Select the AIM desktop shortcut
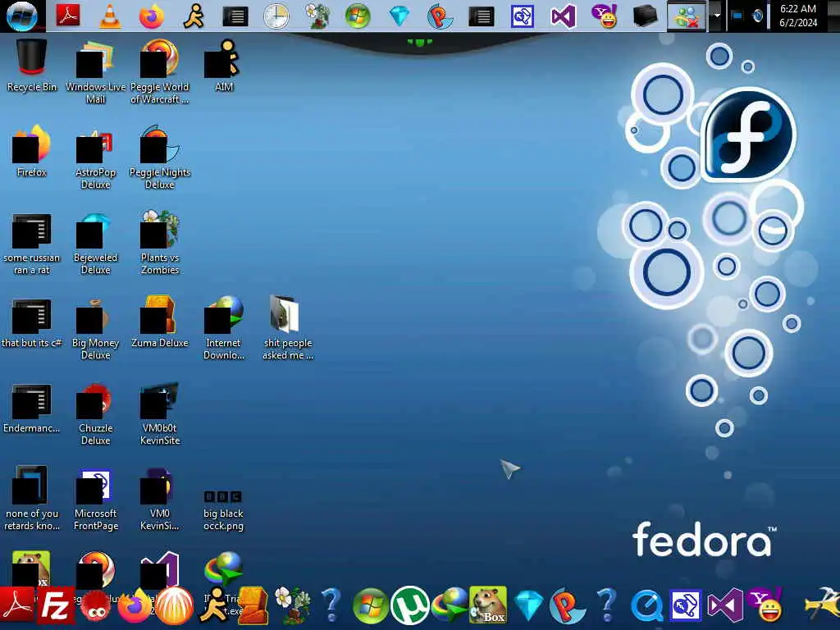This screenshot has height=630, width=840. point(224,66)
